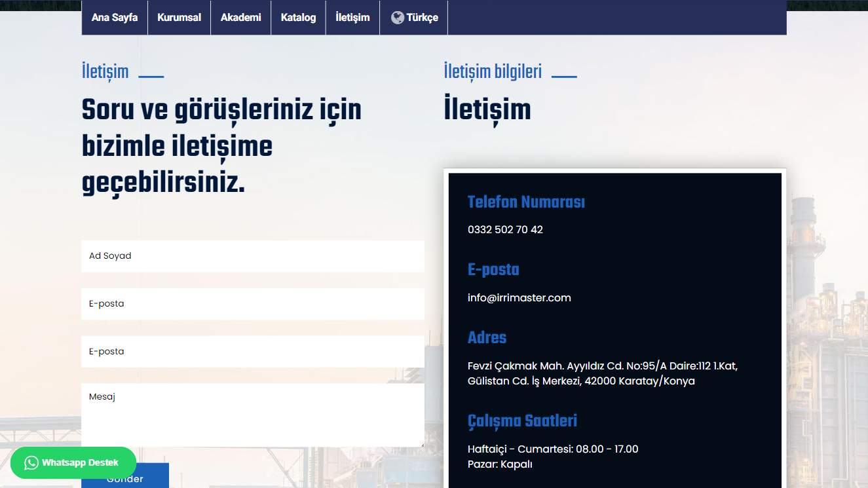The height and width of the screenshot is (488, 868).
Task: Click inside the Mesaj text area
Action: pyautogui.click(x=252, y=415)
